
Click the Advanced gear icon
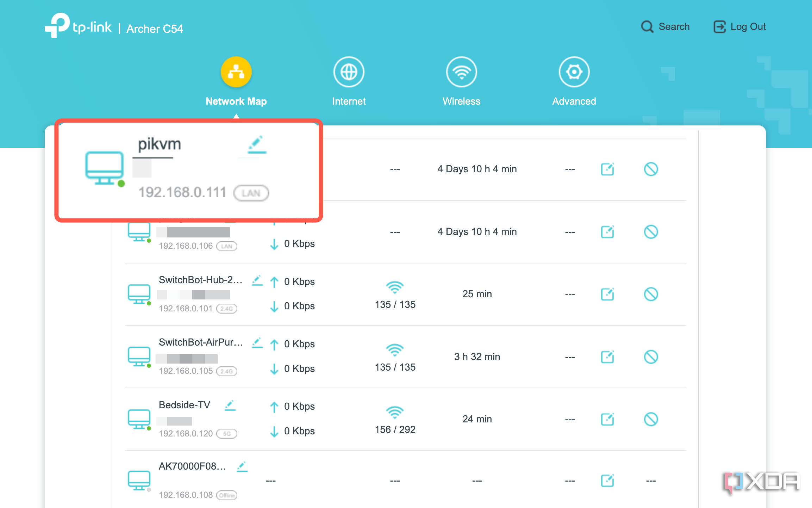574,72
